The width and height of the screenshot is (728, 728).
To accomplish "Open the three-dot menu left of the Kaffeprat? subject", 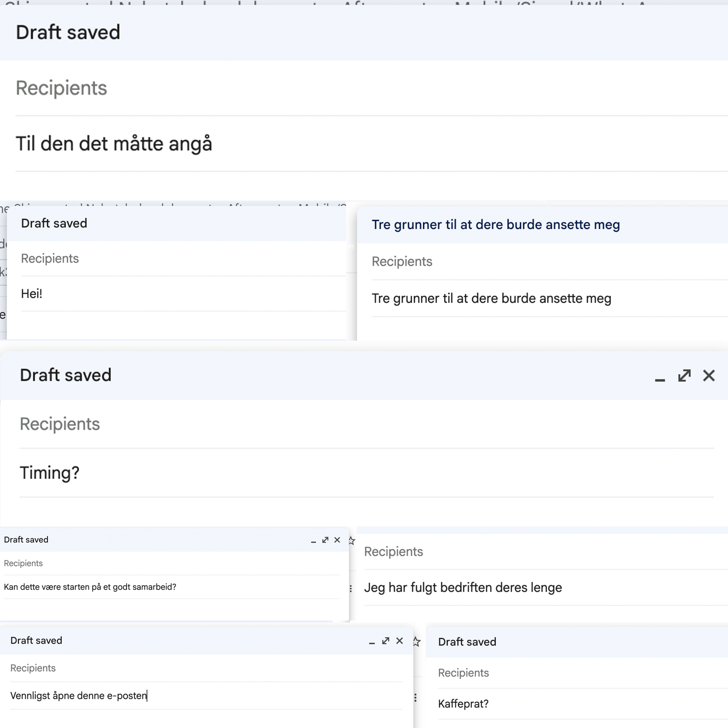I will click(415, 698).
